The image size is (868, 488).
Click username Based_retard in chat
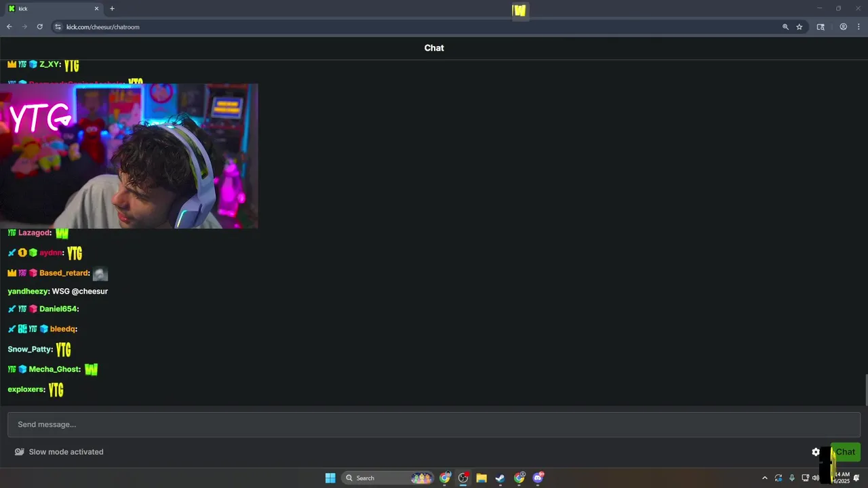(x=64, y=273)
